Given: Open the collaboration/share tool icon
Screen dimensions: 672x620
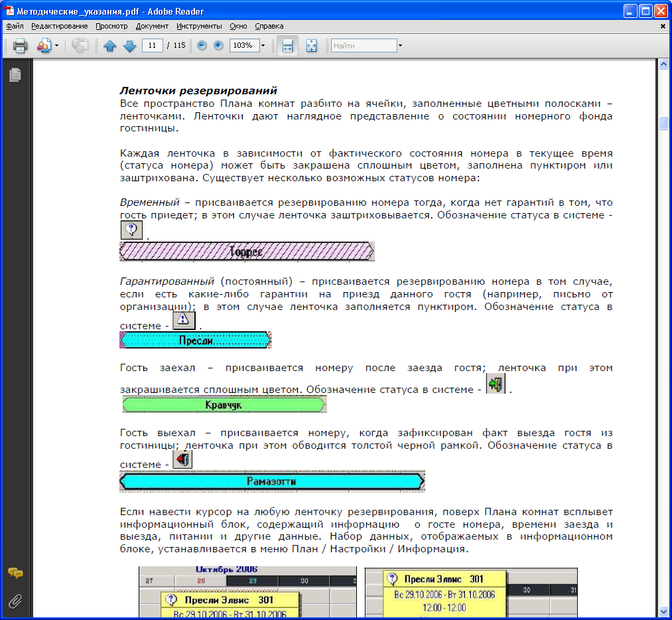Looking at the screenshot, I should click(x=44, y=45).
